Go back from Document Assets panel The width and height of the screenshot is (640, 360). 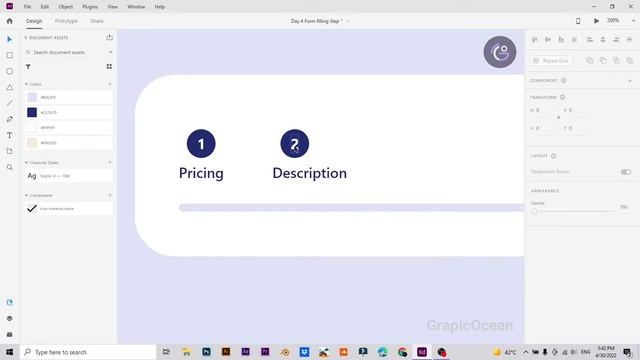[x=25, y=38]
